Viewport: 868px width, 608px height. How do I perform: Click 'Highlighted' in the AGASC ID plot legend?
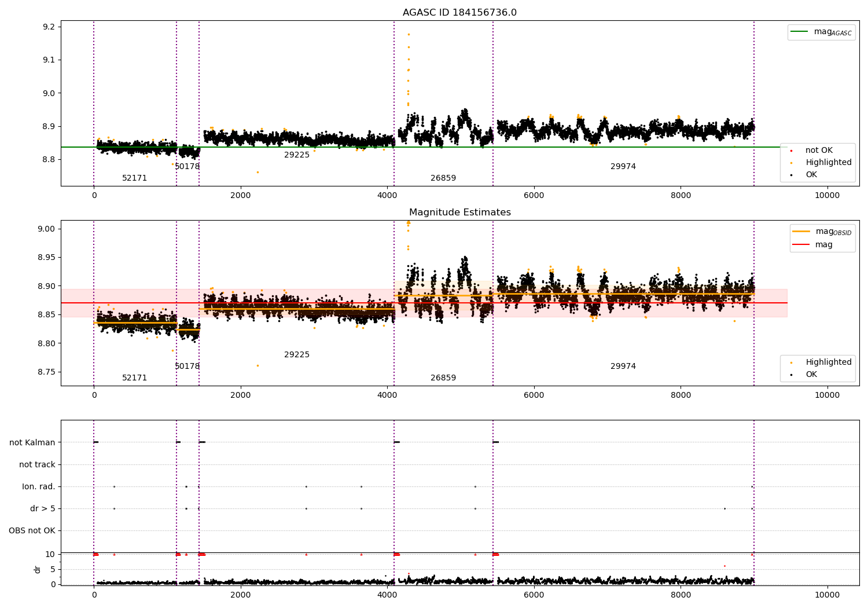829,162
